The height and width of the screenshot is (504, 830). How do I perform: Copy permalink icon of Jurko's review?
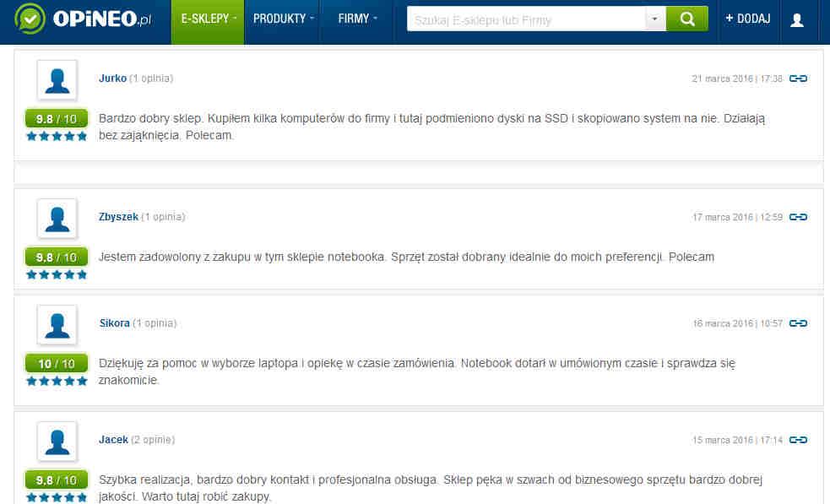pyautogui.click(x=798, y=79)
